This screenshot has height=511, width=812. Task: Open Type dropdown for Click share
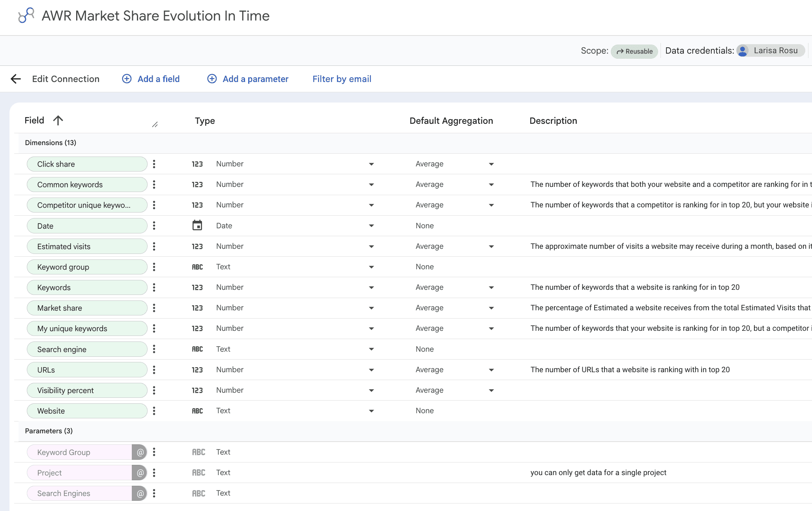pyautogui.click(x=371, y=164)
